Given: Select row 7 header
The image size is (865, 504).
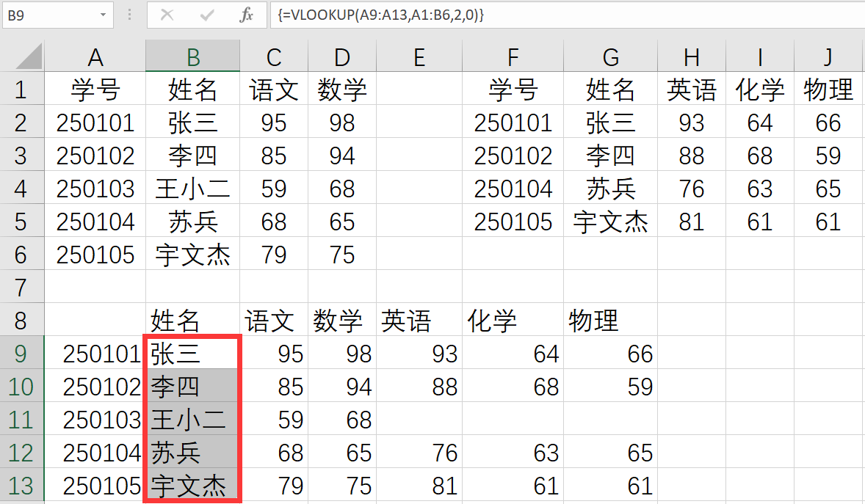Looking at the screenshot, I should [21, 287].
